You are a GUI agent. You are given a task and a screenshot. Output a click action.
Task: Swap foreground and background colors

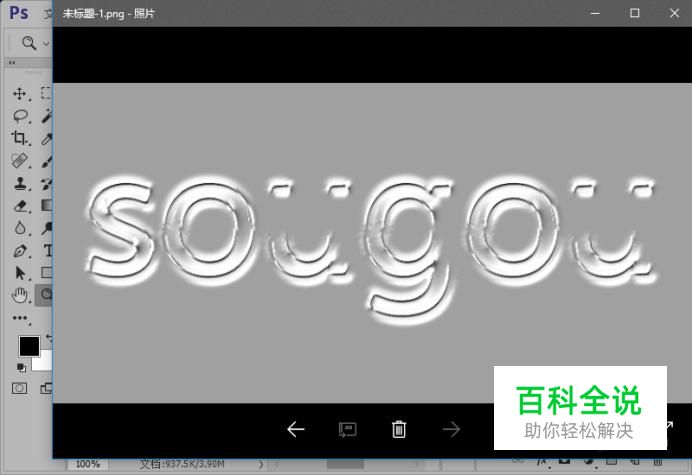click(x=49, y=339)
